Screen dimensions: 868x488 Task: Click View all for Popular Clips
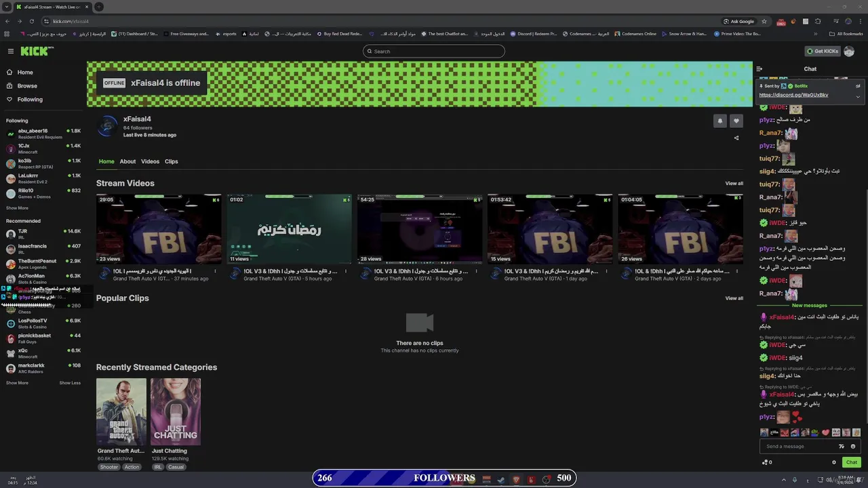pos(734,298)
